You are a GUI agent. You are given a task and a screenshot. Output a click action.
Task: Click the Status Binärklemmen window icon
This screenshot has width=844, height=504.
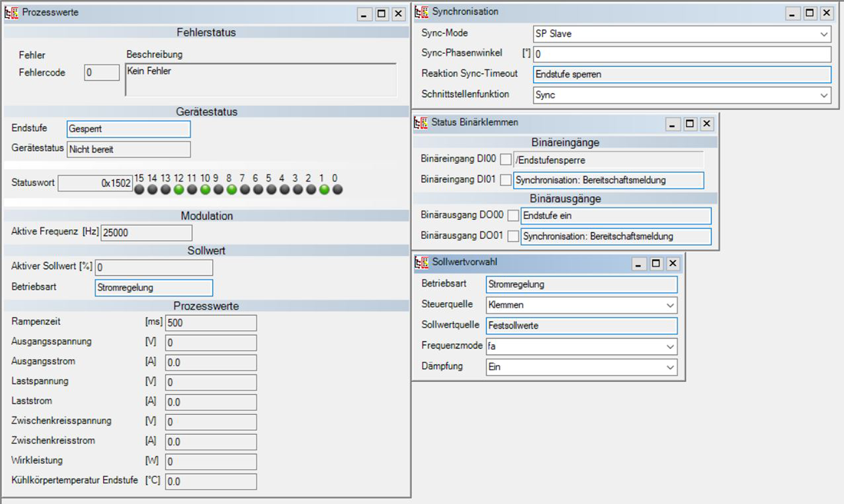coord(421,123)
